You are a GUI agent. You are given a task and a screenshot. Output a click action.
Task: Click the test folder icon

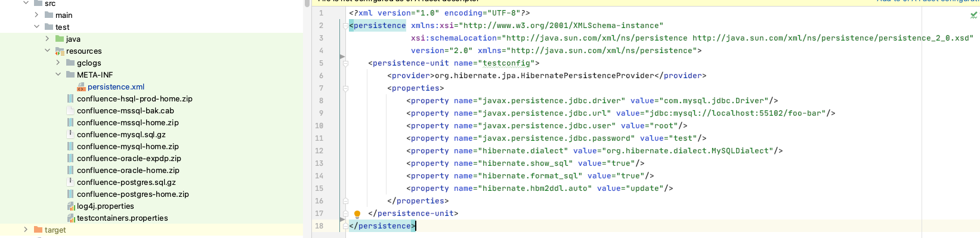tap(49, 27)
